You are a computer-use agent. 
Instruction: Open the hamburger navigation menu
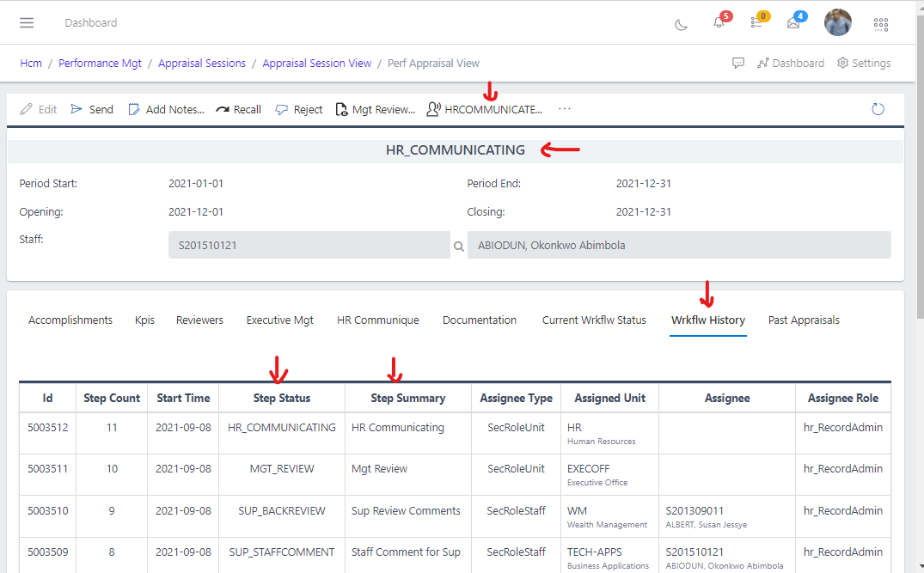[x=27, y=23]
